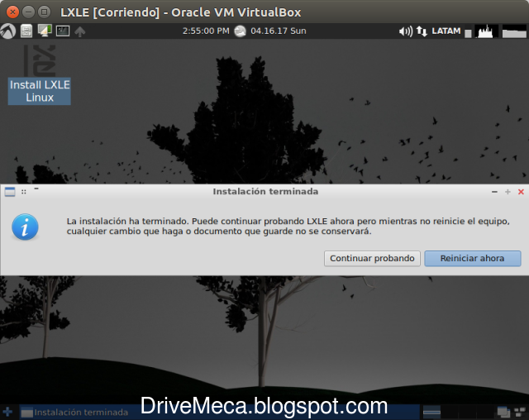Select the Install LXLE Linux desktop icon
Screen dimensions: 529x420
tap(40, 75)
